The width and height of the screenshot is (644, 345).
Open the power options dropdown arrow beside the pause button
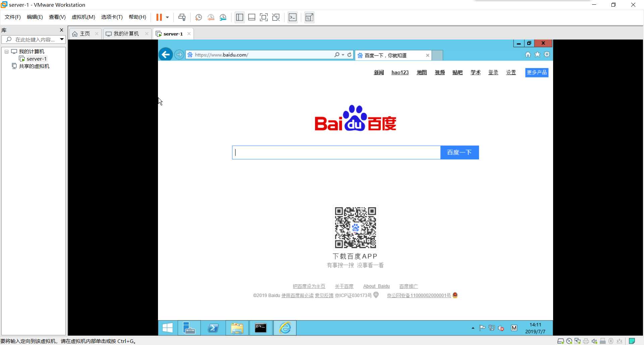pyautogui.click(x=167, y=17)
